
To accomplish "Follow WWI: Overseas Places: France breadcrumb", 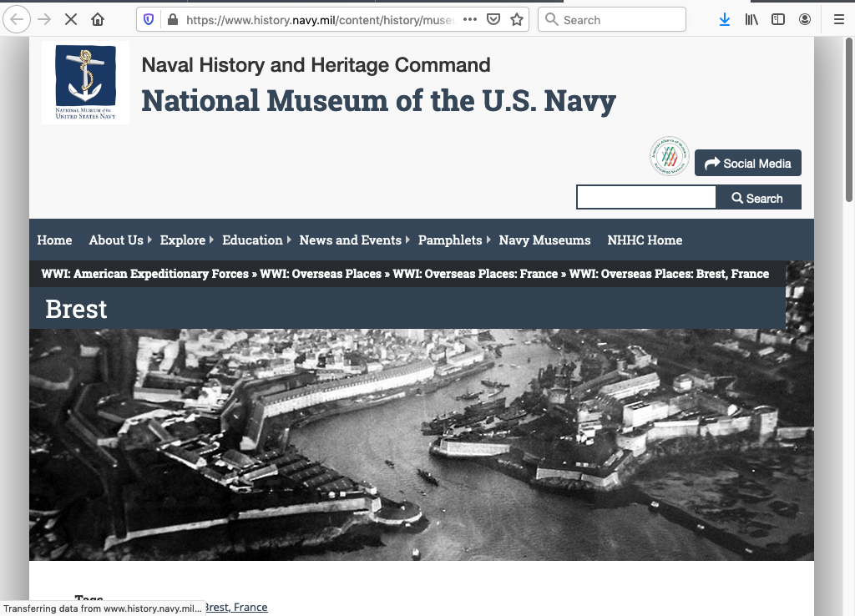I will coord(475,274).
